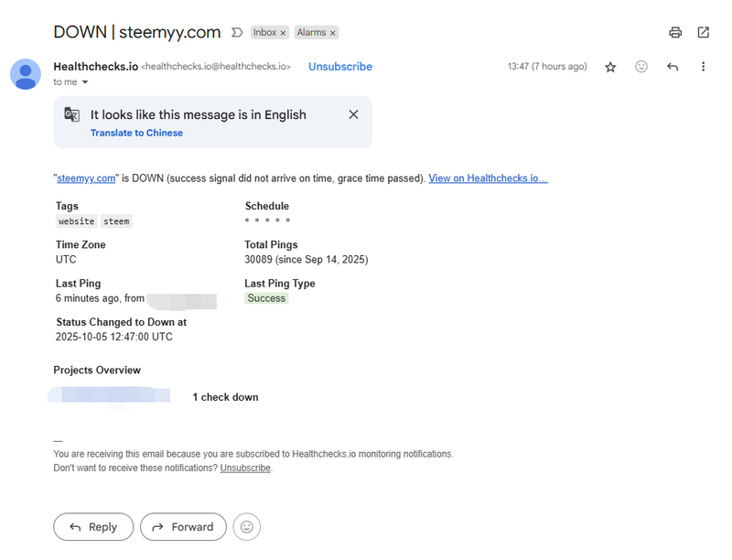Expand recipient details arrow beside "to me"
This screenshot has width=732, height=560.
(x=85, y=82)
